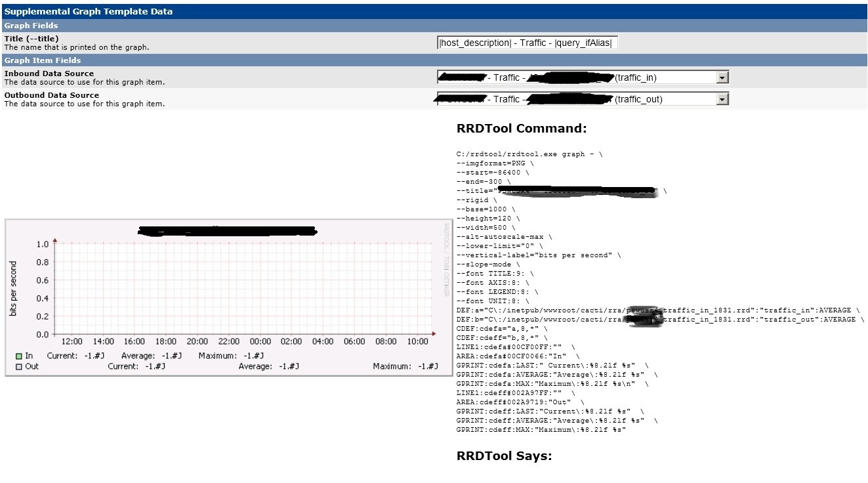Click the DEF:b= command line
This screenshot has width=868, height=483.
tap(660, 319)
